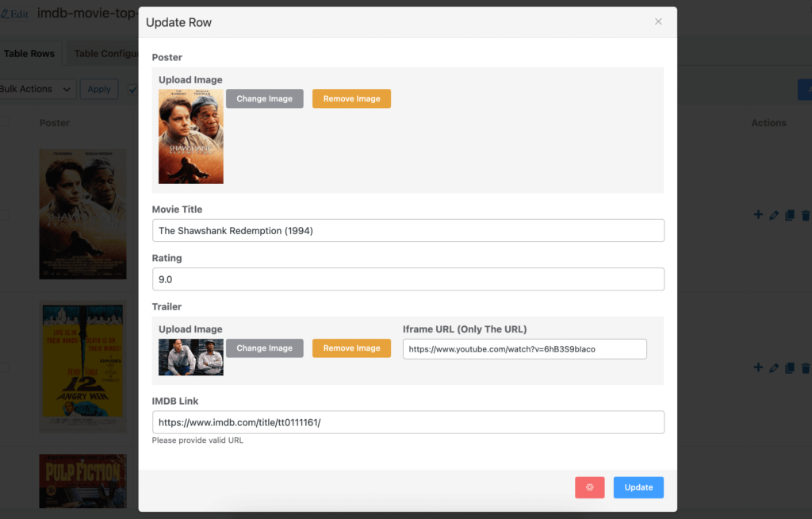Click Remove Image for the Poster

[x=351, y=98]
